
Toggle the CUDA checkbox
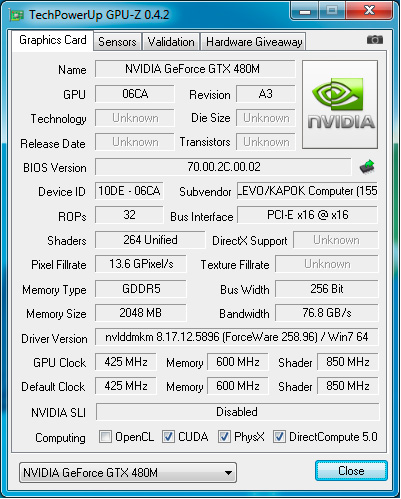(168, 436)
